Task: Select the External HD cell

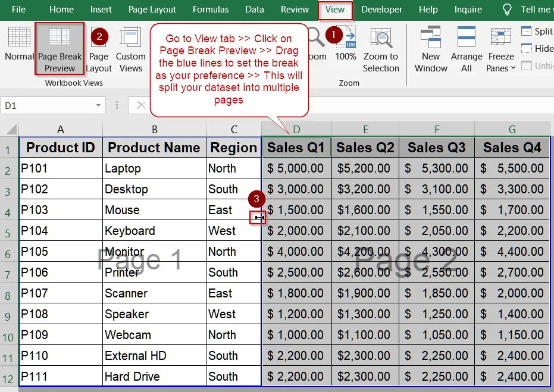Action: click(x=154, y=356)
